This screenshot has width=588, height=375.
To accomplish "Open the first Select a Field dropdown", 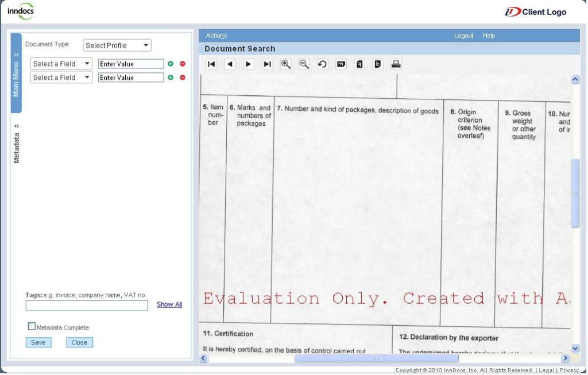I will (x=61, y=64).
